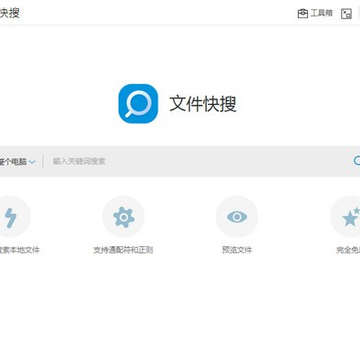Click the gear icon for wildcards and regex
360x360 pixels.
pos(123,217)
